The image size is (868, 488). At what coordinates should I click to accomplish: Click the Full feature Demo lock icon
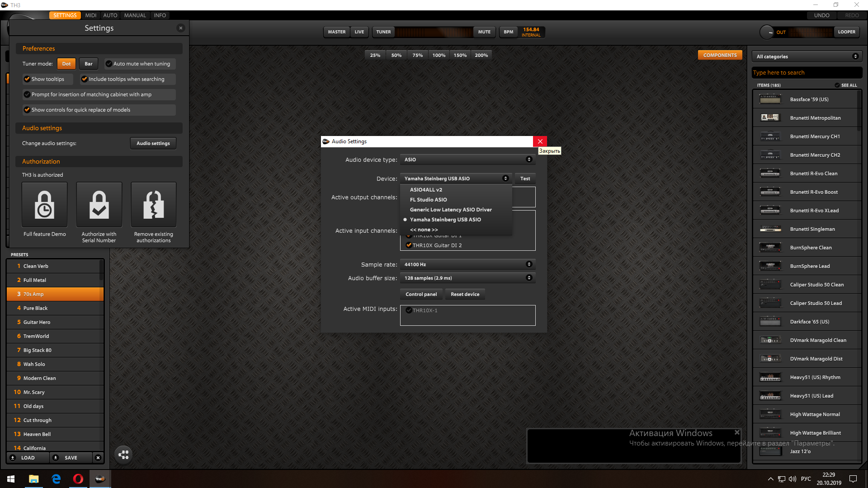44,205
